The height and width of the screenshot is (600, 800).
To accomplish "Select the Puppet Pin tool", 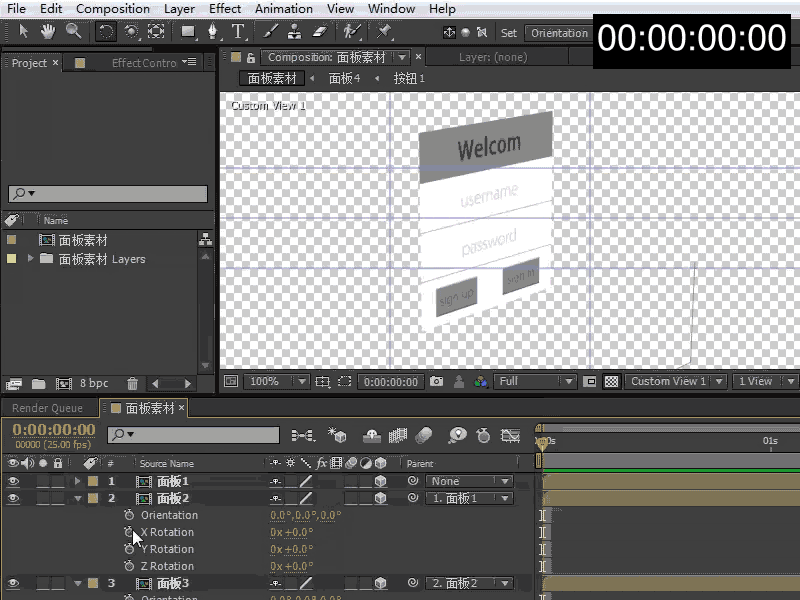I will point(383,32).
